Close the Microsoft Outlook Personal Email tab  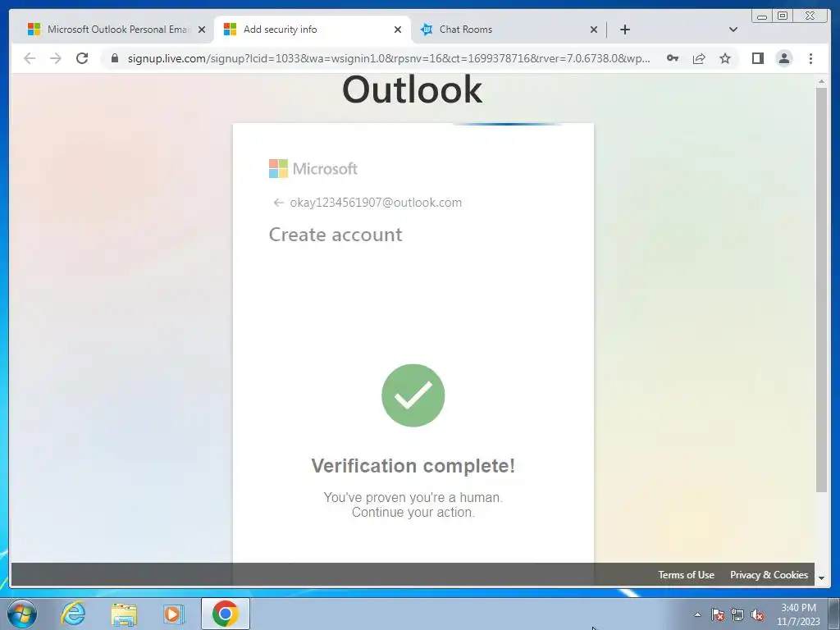coord(202,30)
